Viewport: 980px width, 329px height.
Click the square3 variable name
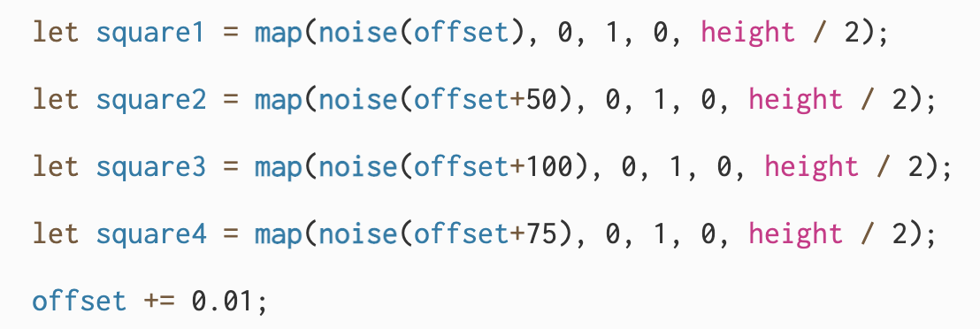(x=150, y=167)
